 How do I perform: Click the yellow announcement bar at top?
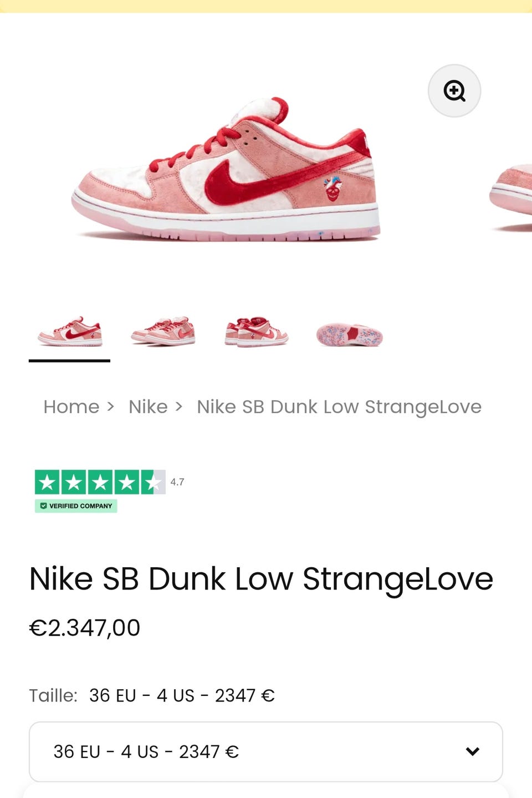(266, 6)
